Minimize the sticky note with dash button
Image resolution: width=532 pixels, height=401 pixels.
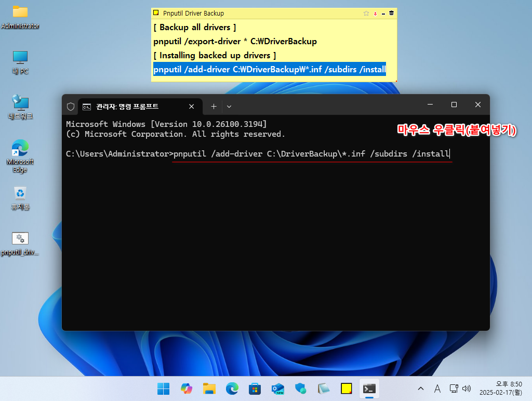(x=383, y=14)
